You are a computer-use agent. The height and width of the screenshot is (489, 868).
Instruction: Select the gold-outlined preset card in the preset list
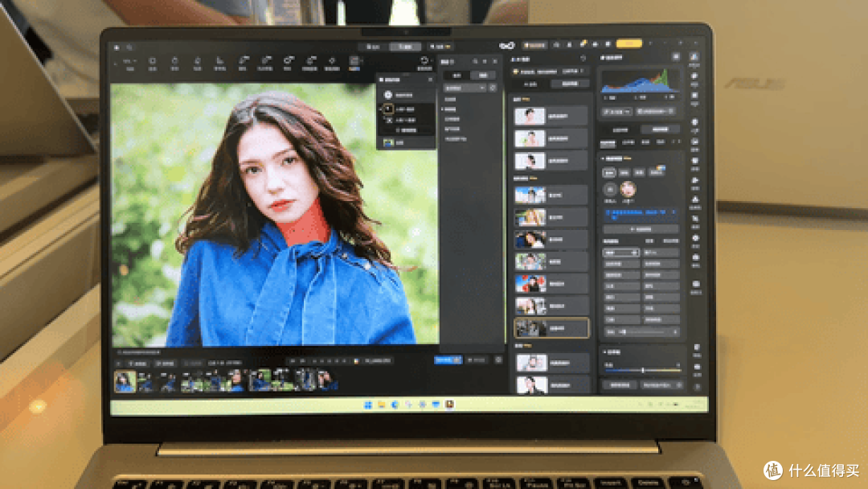click(551, 328)
